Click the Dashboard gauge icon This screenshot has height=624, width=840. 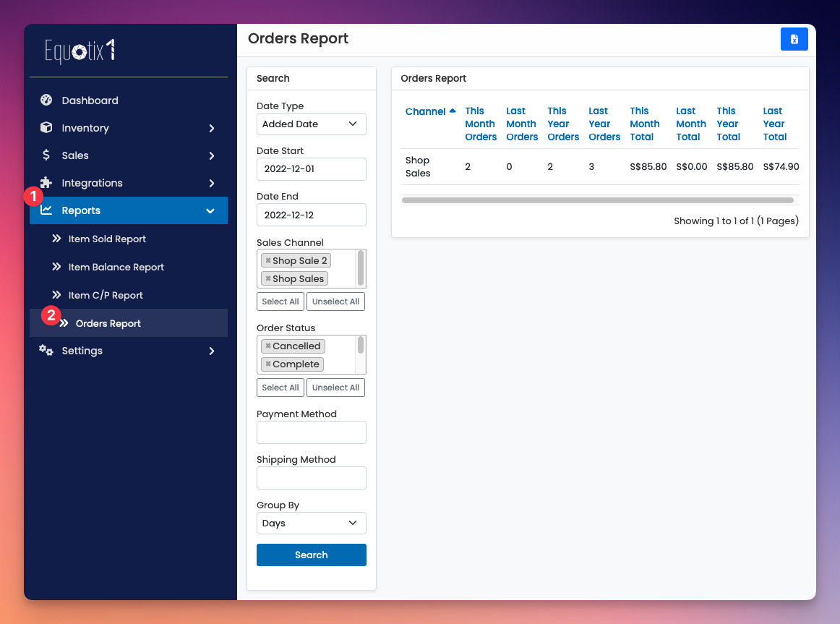(x=46, y=101)
